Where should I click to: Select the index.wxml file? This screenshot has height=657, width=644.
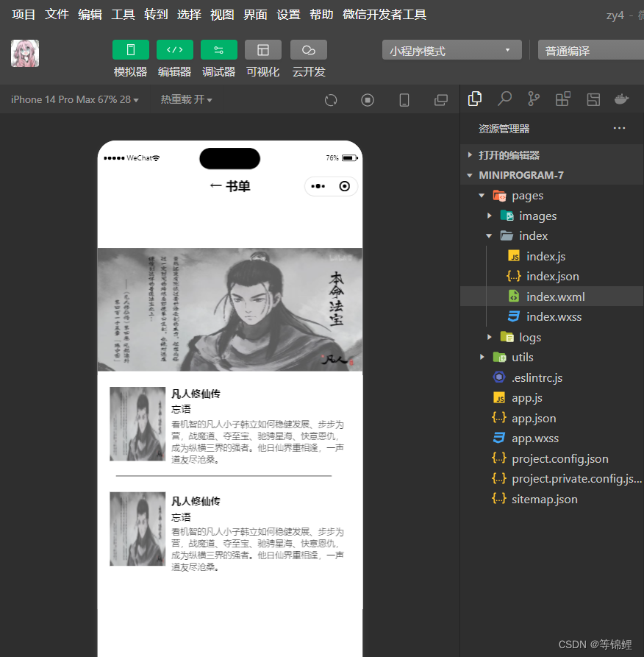click(x=552, y=296)
